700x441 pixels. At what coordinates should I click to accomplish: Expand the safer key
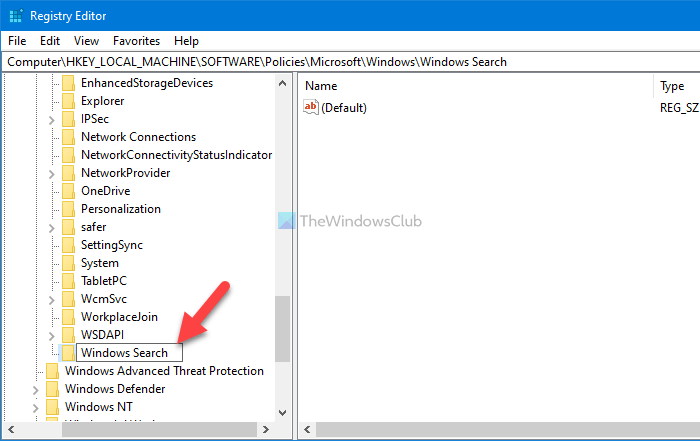click(51, 228)
